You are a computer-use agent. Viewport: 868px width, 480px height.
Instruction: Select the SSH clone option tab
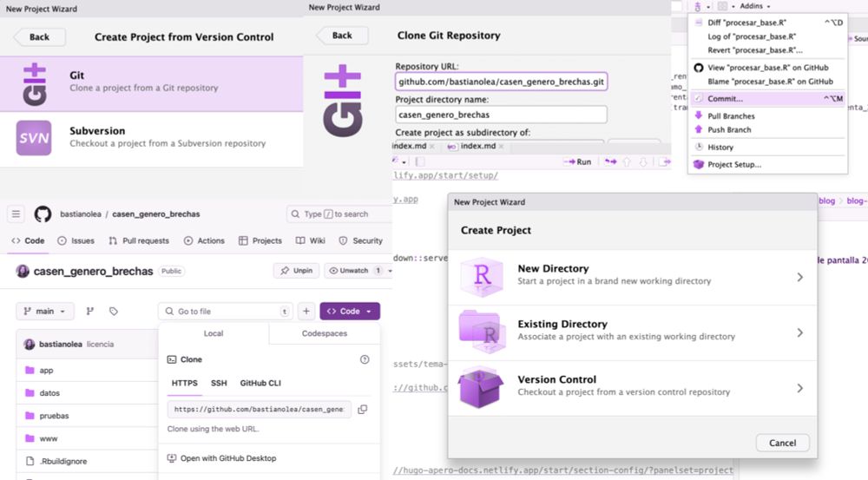[219, 383]
